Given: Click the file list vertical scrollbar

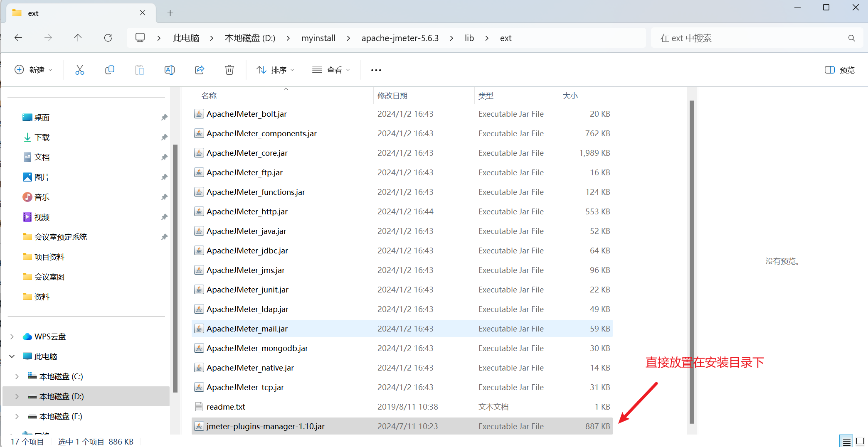Looking at the screenshot, I should (x=692, y=262).
